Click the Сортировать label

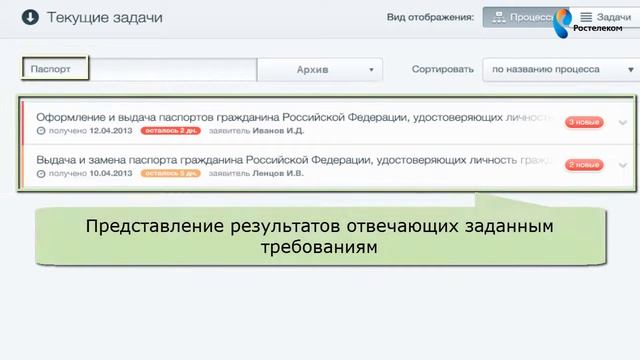click(442, 69)
